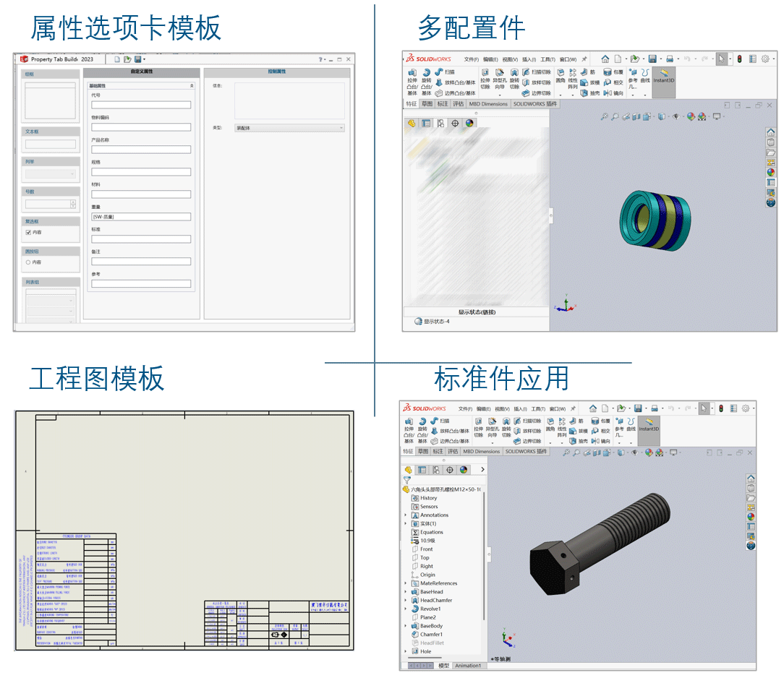Click Rebuild traffic-light icon in upper SolidWorks window
Viewport: 784px width, 678px height.
tap(739, 59)
